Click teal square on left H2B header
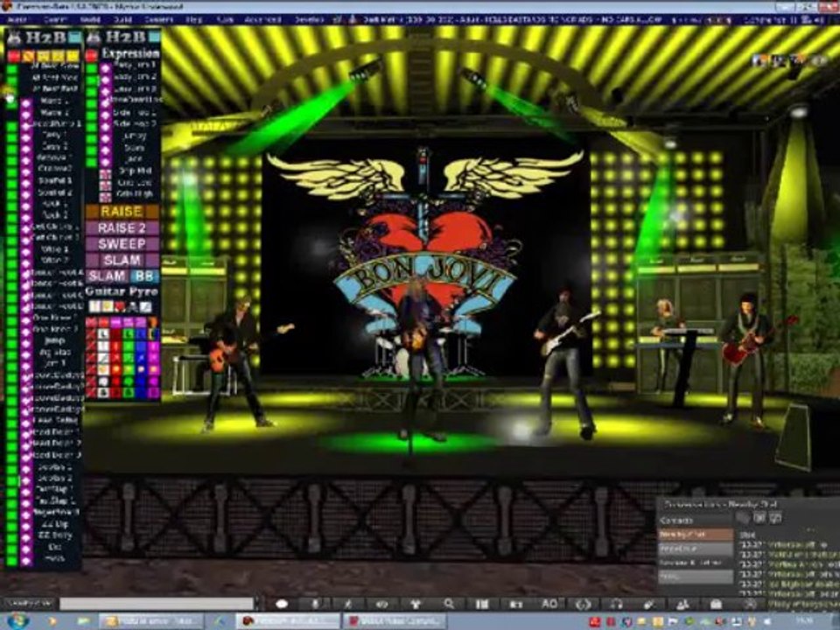The width and height of the screenshot is (840, 630). [x=75, y=38]
